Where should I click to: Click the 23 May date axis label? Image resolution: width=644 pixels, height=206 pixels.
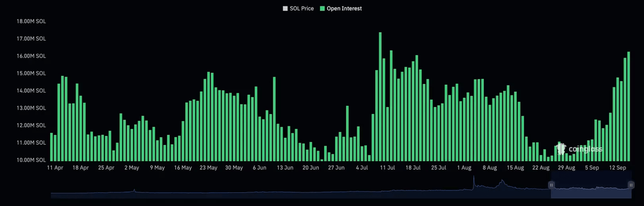coord(208,168)
